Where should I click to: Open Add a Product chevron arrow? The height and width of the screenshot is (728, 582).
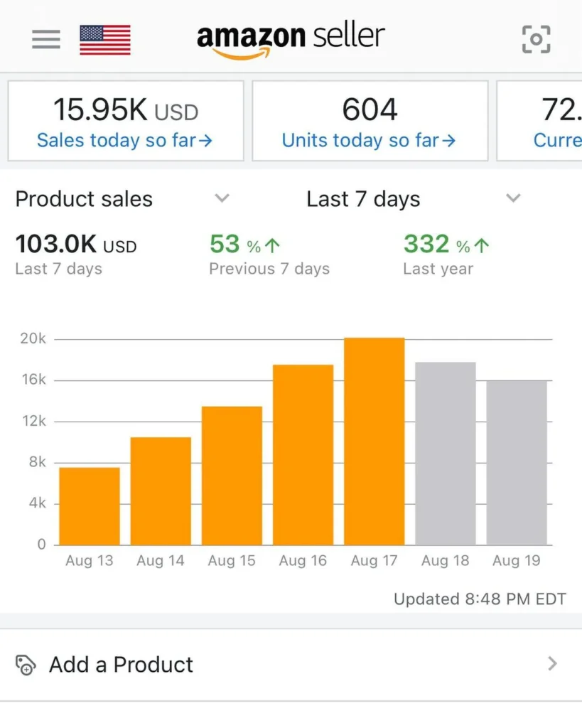[x=552, y=664]
